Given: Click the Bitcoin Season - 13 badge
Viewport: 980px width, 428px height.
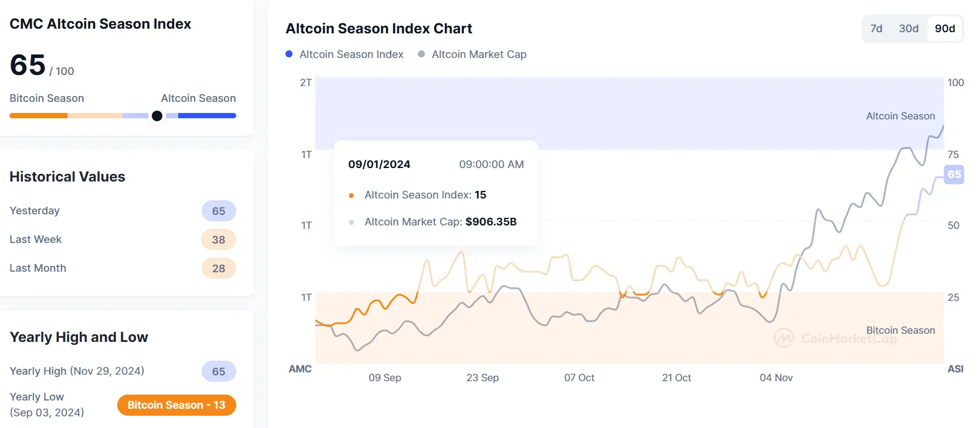Looking at the screenshot, I should tap(176, 405).
